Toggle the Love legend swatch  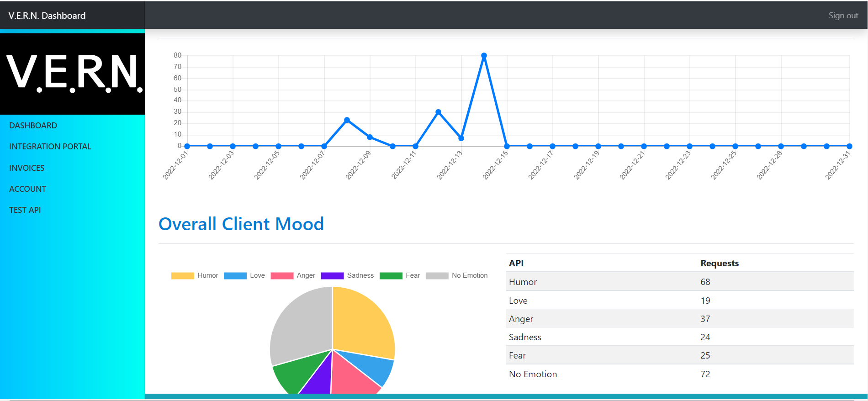[235, 276]
